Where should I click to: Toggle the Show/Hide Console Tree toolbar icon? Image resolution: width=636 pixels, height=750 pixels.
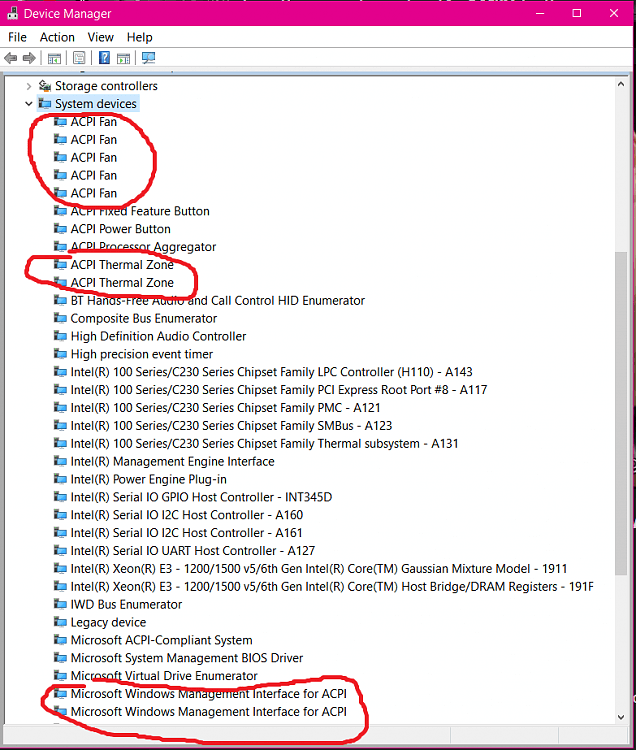pos(54,58)
